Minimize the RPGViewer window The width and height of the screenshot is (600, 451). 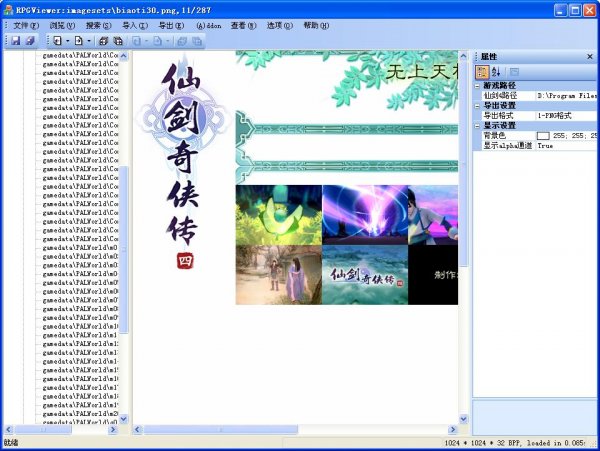561,10
